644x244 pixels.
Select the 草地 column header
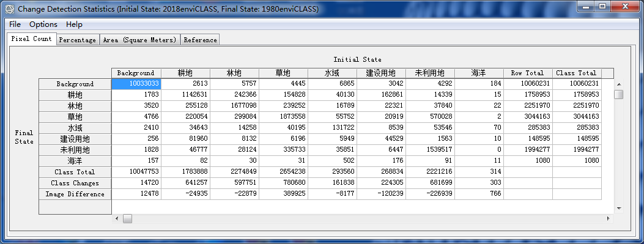pos(283,73)
